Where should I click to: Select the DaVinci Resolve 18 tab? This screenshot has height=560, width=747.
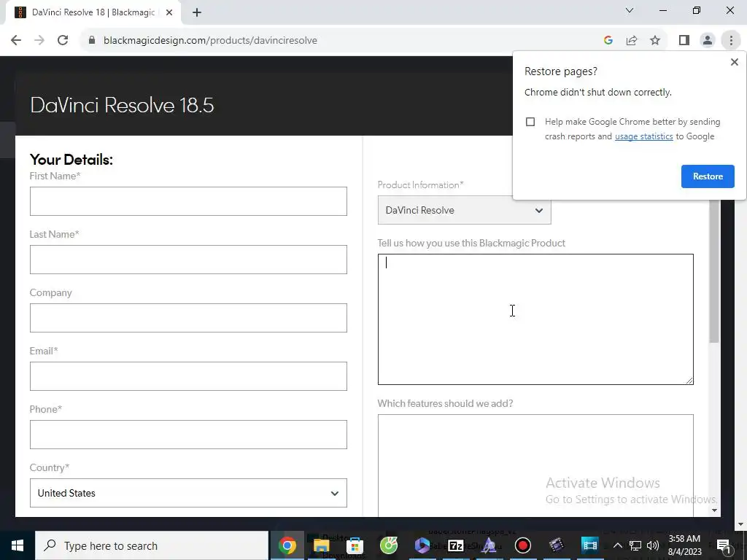pyautogui.click(x=93, y=12)
